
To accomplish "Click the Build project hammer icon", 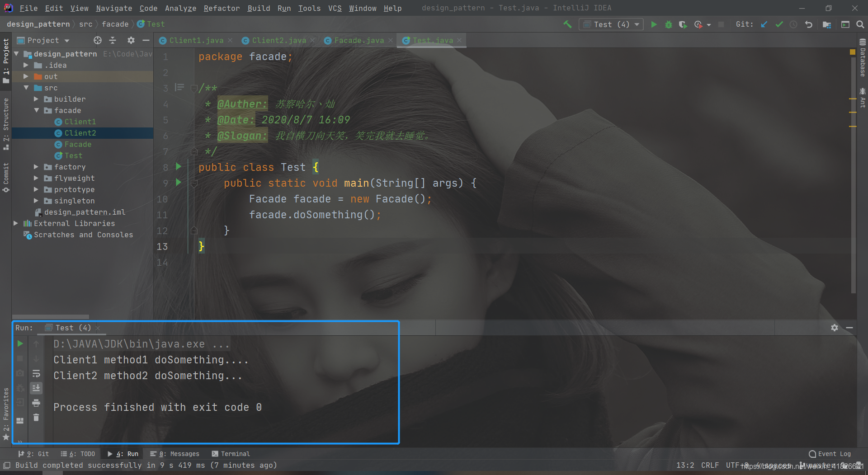I will (567, 24).
